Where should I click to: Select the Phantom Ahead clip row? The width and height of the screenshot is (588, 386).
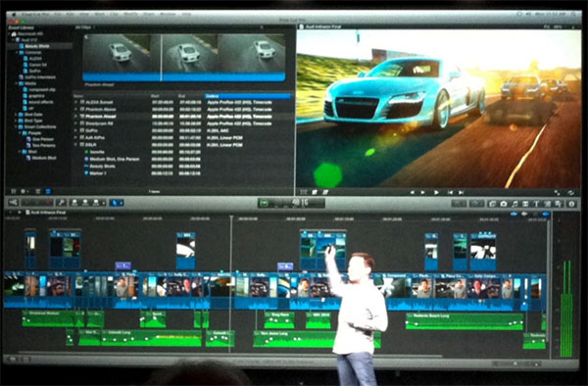(x=183, y=117)
